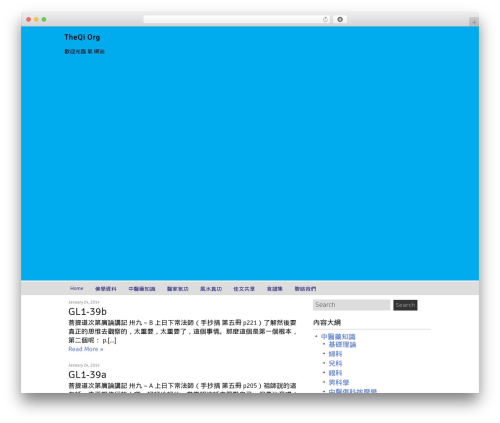Open the 佛學資料 menu item
Screen dimensions: 500x423
[106, 289]
